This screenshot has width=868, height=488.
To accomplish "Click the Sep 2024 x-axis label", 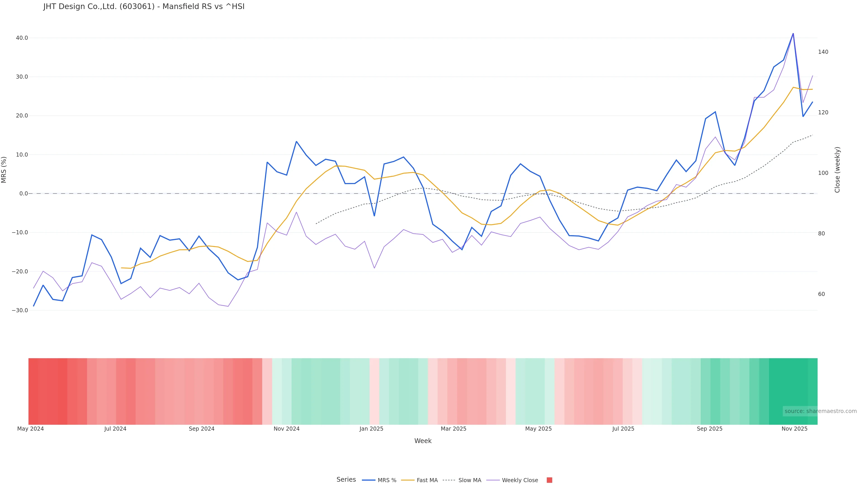I will coord(201,429).
